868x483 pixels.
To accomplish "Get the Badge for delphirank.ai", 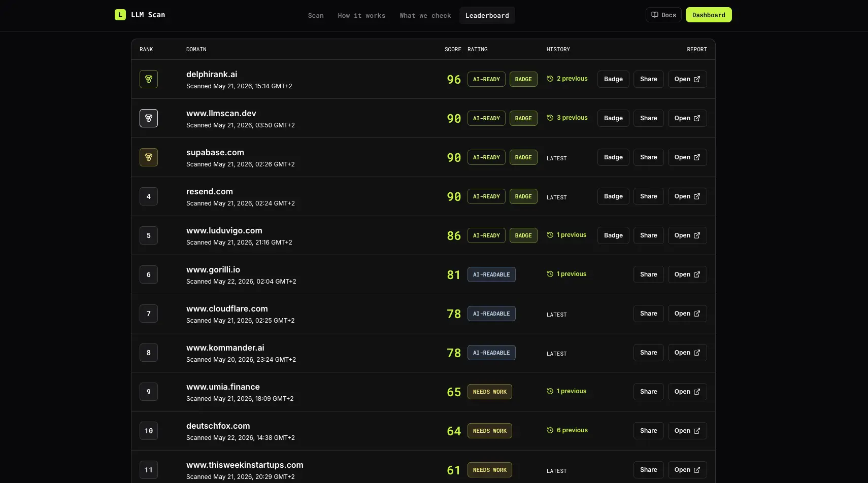I will click(613, 79).
